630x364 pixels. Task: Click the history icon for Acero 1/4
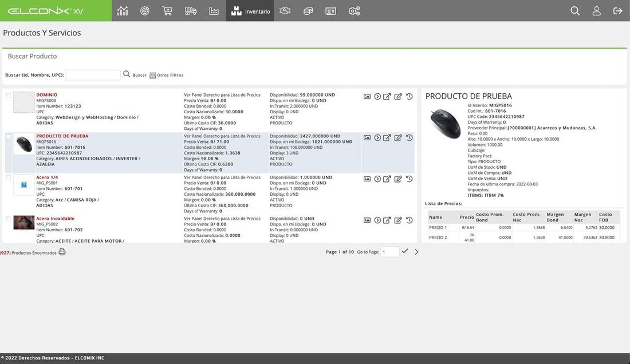pyautogui.click(x=409, y=179)
